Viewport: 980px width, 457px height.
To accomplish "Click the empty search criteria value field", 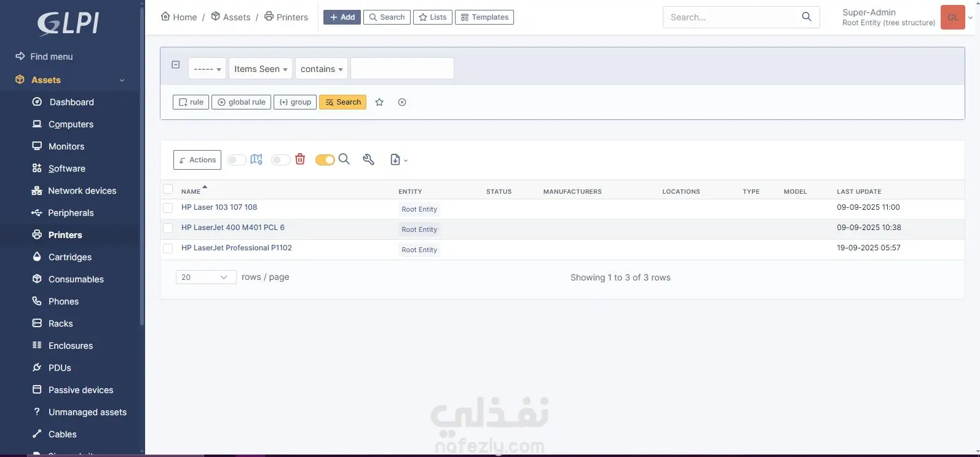I will (402, 68).
